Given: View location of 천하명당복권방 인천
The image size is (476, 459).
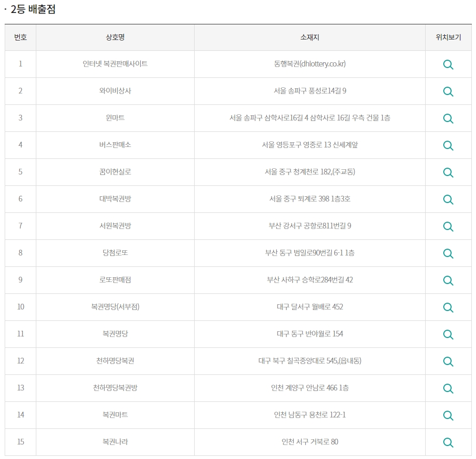Looking at the screenshot, I should pos(448,388).
